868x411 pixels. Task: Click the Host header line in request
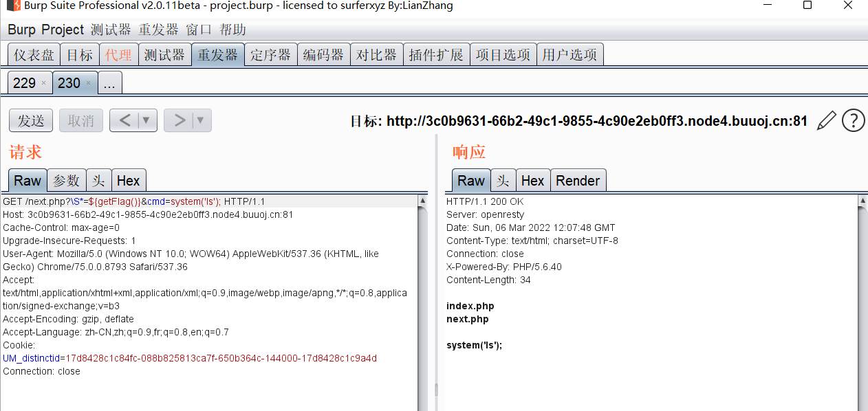tap(148, 214)
